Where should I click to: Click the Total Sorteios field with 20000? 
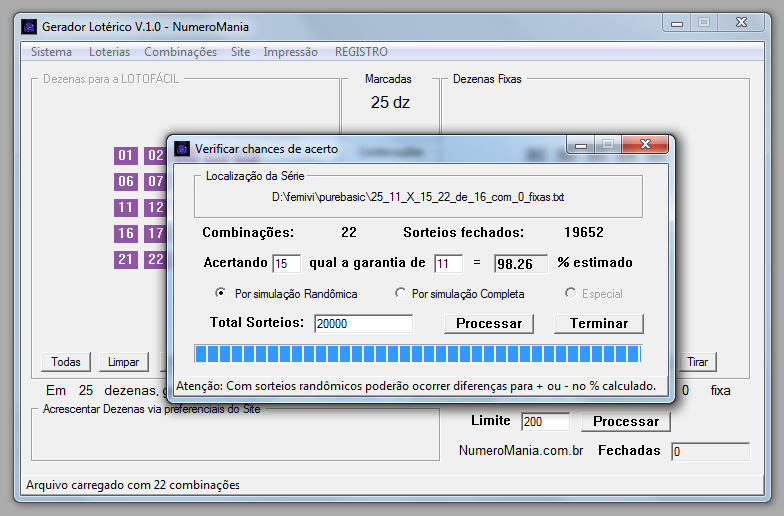pos(364,324)
